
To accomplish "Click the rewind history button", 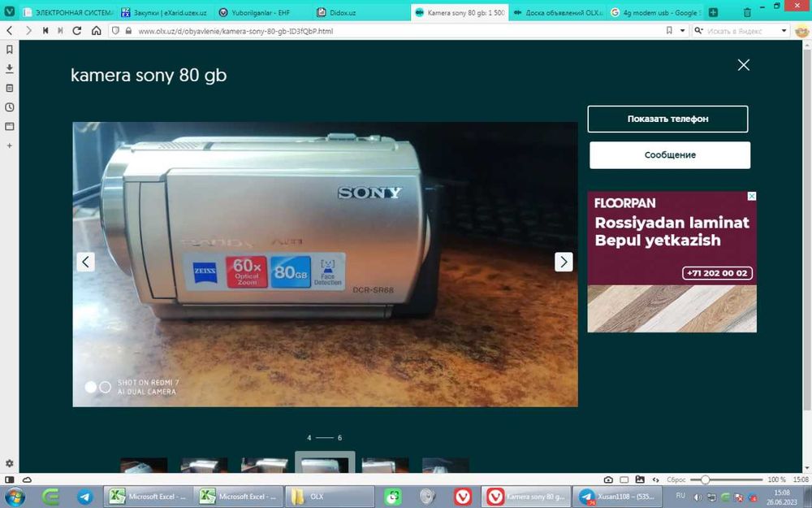I will pyautogui.click(x=45, y=31).
